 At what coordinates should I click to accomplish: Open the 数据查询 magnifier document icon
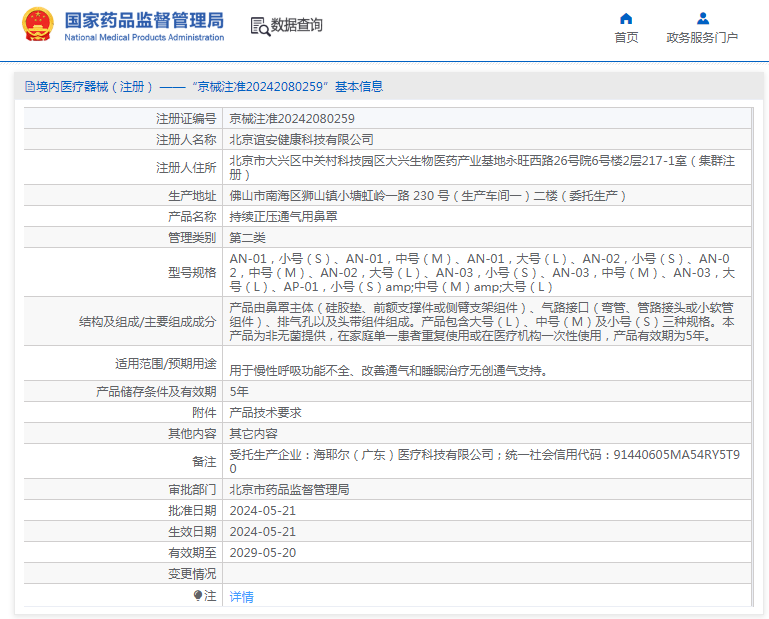[260, 26]
